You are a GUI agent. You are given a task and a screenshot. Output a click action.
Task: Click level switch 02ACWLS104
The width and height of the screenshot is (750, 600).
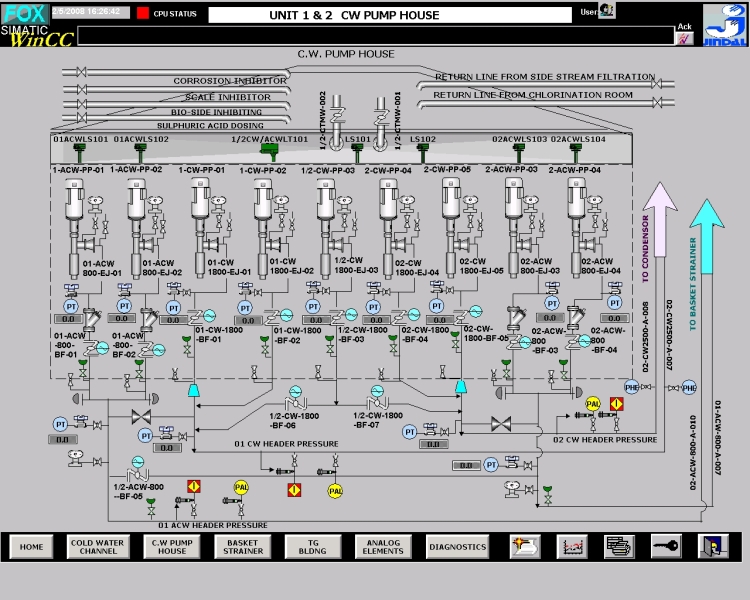coord(576,153)
